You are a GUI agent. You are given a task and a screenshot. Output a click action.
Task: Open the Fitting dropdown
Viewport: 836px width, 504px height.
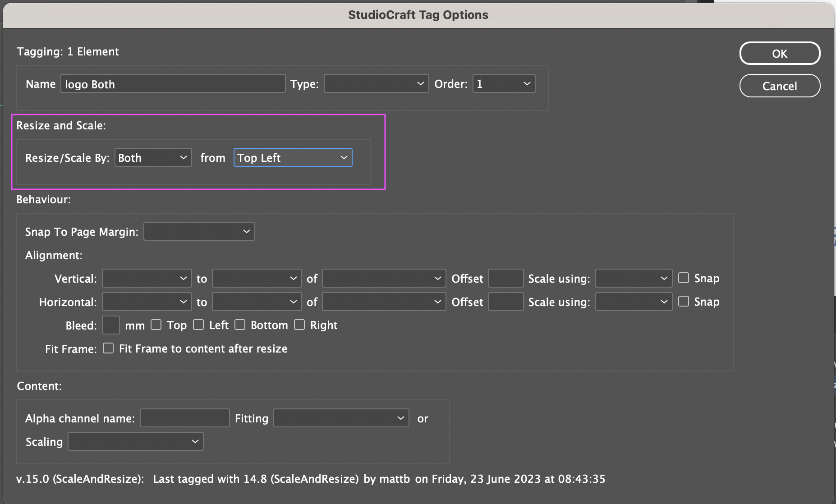tap(341, 418)
